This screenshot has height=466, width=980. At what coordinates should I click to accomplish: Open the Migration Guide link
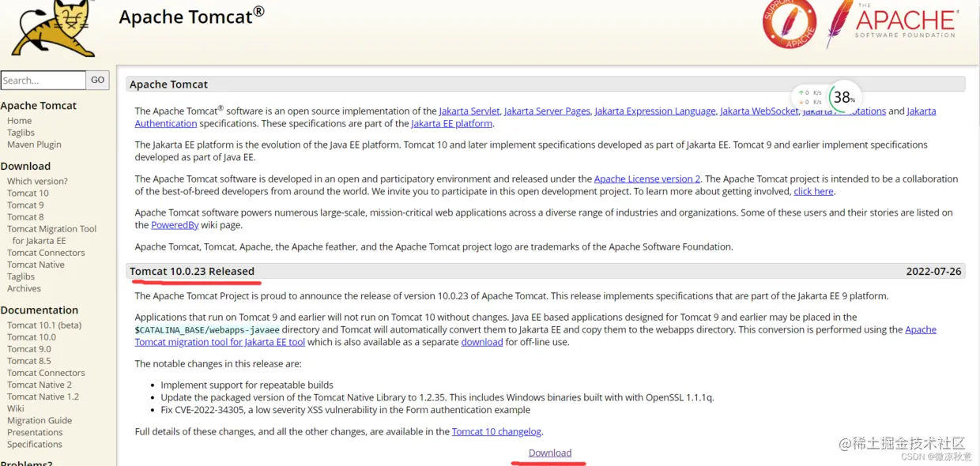pyautogui.click(x=40, y=420)
